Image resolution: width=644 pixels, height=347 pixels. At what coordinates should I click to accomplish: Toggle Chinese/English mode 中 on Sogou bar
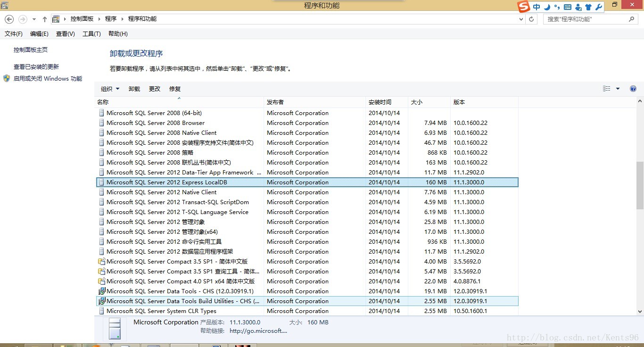pyautogui.click(x=537, y=7)
